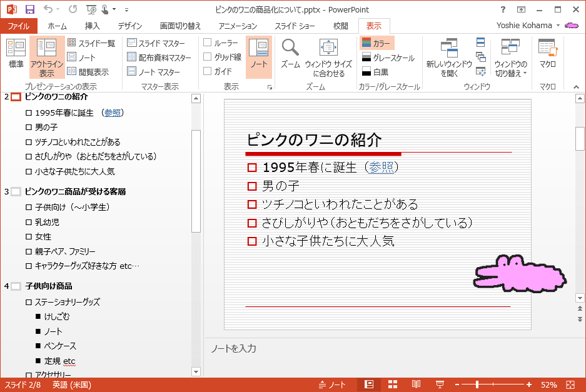Screen dimensions: 586x392
Task: Click the cascade windows icon
Action: [x=480, y=57]
